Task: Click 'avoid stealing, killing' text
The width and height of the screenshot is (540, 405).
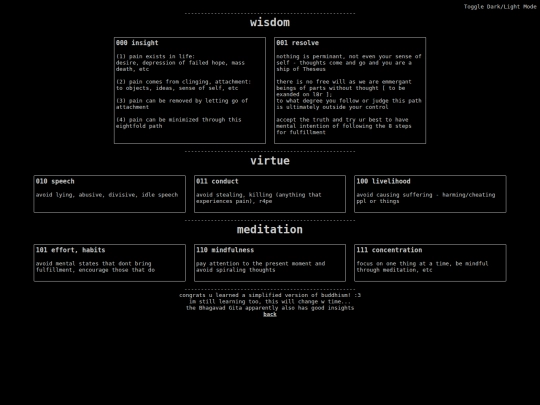Action: tap(259, 198)
